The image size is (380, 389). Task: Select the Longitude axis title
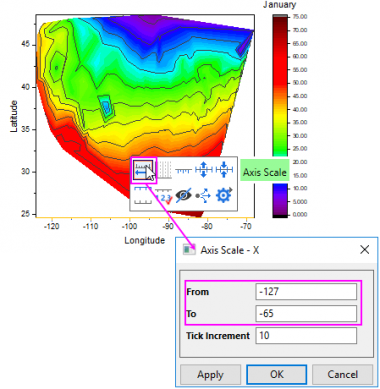pyautogui.click(x=145, y=240)
